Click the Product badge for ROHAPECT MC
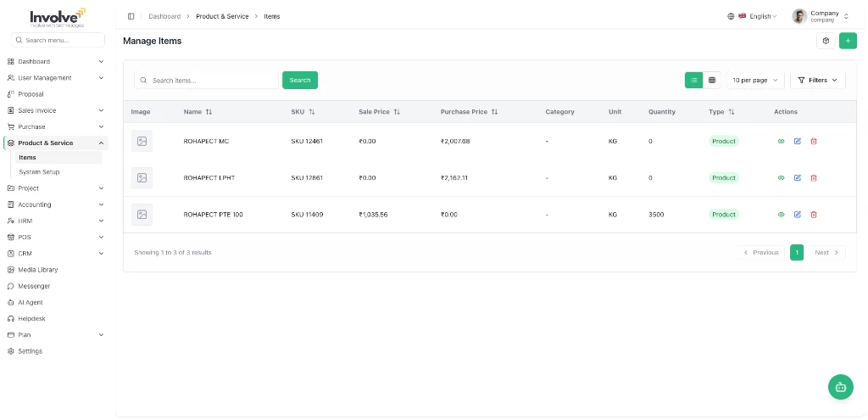 (724, 142)
